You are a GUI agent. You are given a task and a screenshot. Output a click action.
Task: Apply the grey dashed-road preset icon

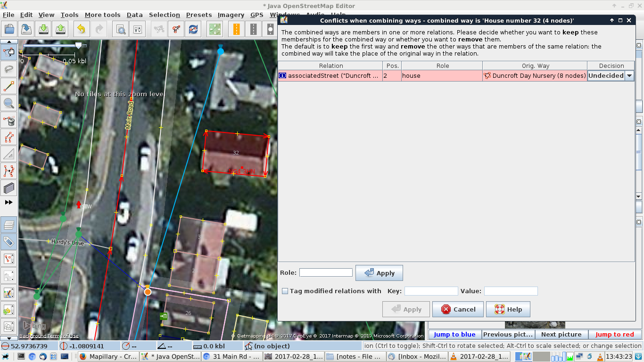pyautogui.click(x=254, y=29)
